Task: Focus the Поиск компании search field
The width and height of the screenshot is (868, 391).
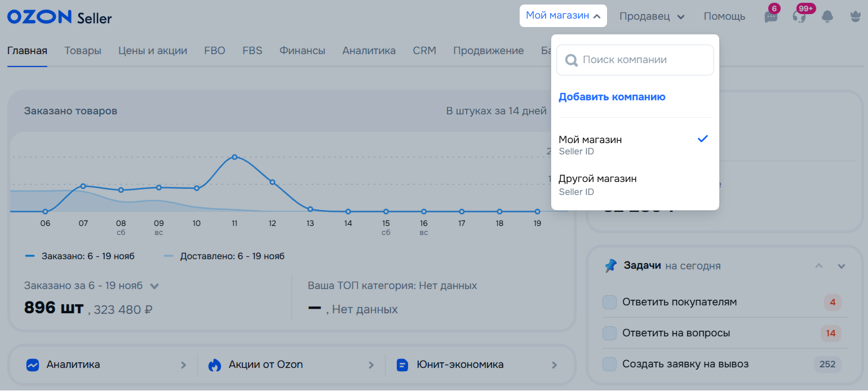Action: click(643, 60)
